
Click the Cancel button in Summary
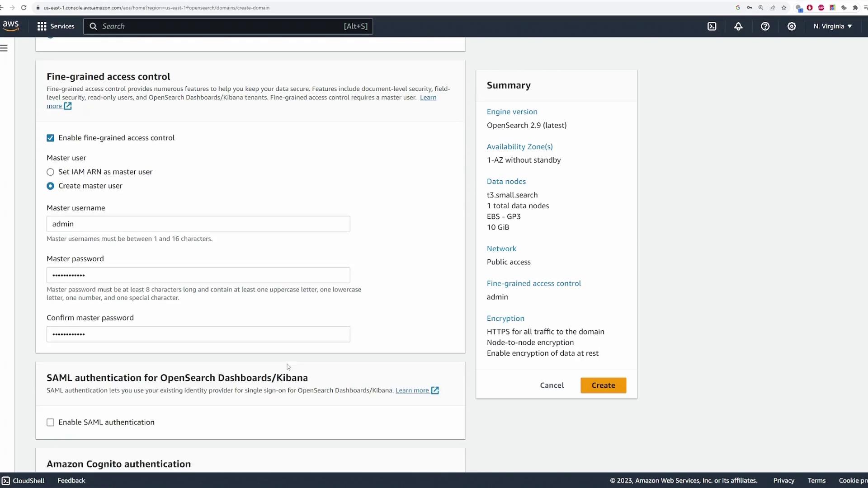pos(552,385)
